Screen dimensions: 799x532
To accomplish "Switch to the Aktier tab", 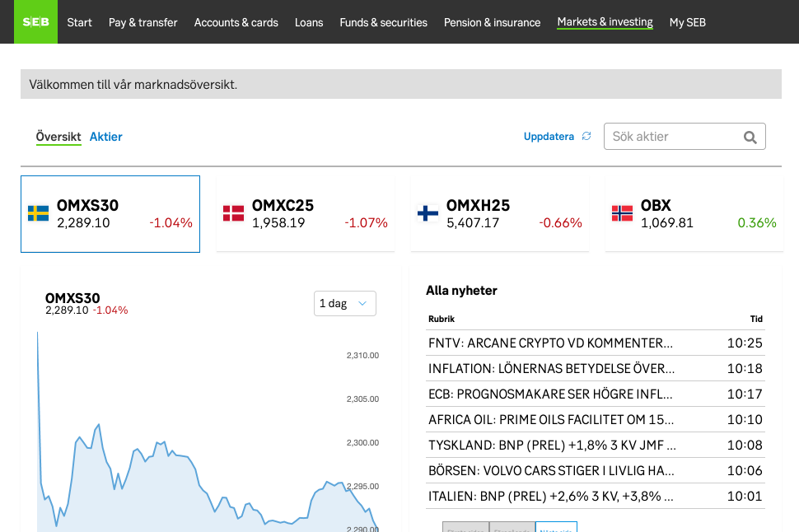I will [x=105, y=136].
